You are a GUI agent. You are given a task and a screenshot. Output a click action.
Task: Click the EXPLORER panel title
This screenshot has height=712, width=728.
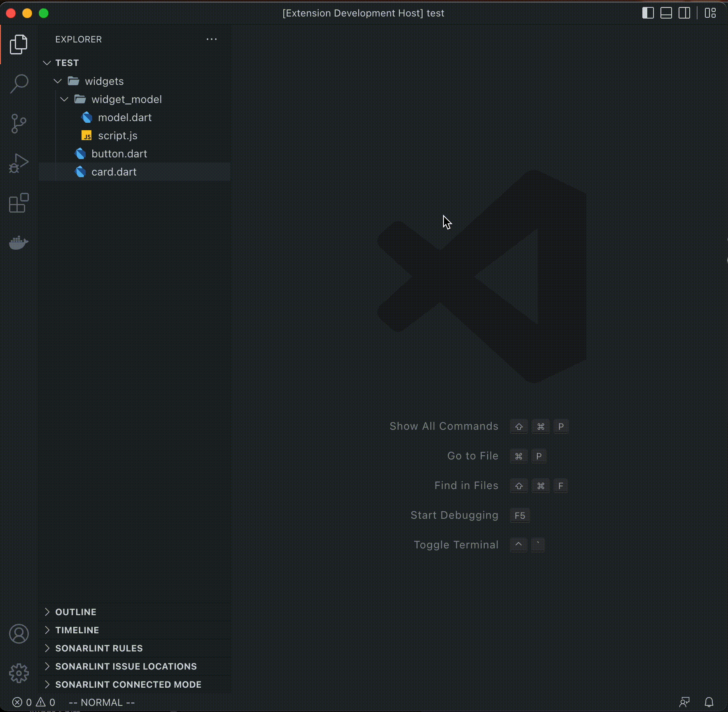click(x=78, y=39)
